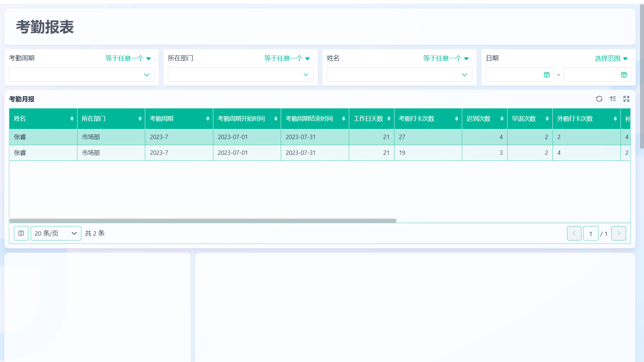Click the 考勤月报 section title
644x362 pixels.
22,99
